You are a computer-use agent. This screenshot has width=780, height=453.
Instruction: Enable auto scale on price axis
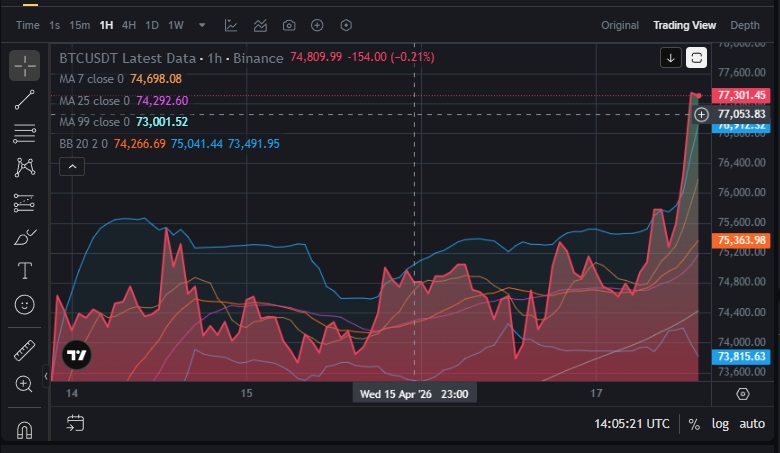click(751, 424)
